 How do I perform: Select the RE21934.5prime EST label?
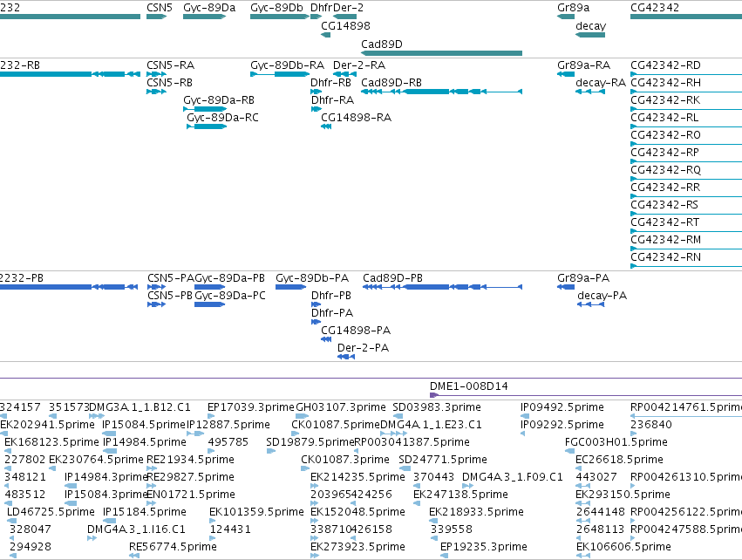190,460
